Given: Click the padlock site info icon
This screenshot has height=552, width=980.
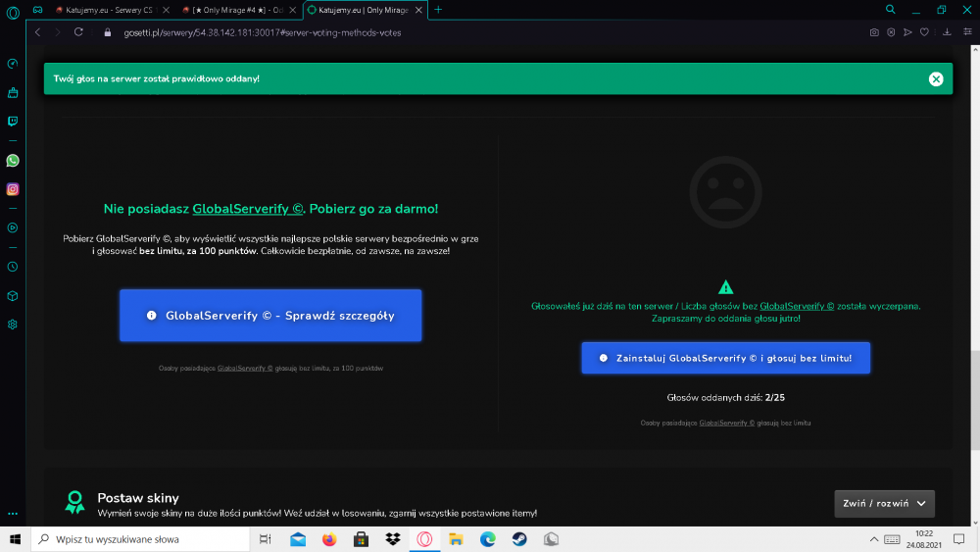Looking at the screenshot, I should 108,32.
